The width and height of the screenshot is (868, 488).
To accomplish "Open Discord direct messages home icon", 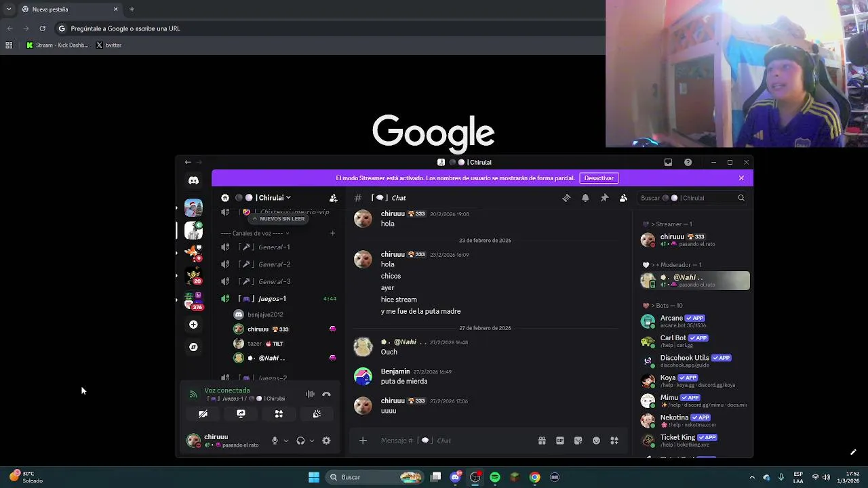I will point(193,180).
